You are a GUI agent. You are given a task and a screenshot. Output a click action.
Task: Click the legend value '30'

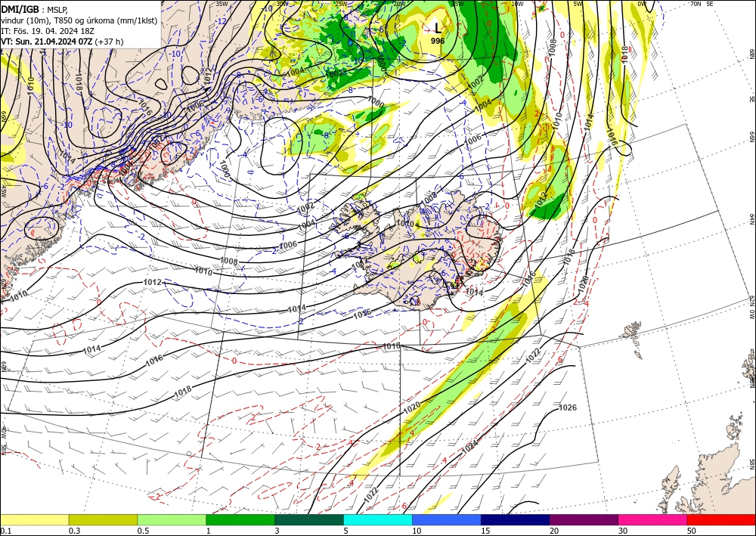tap(623, 531)
